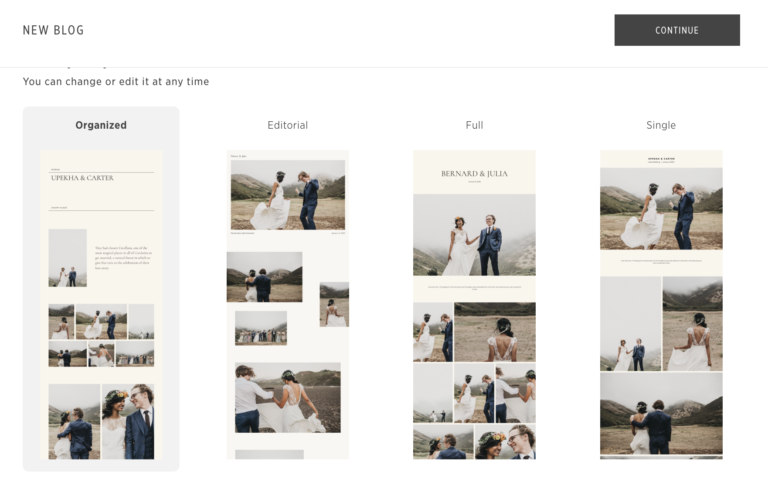This screenshot has width=768, height=493.
Task: Pick the Organized layout preview thumbnail
Action: 101,305
